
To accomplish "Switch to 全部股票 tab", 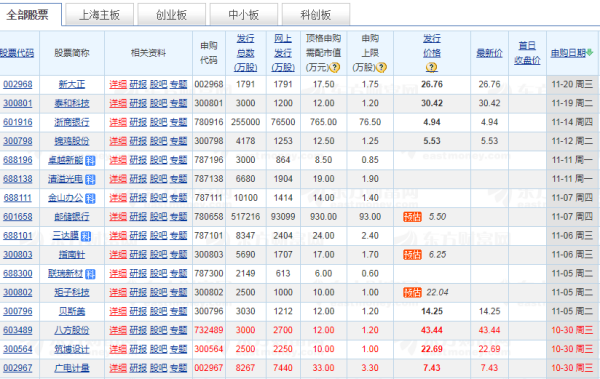I will 31,15.
